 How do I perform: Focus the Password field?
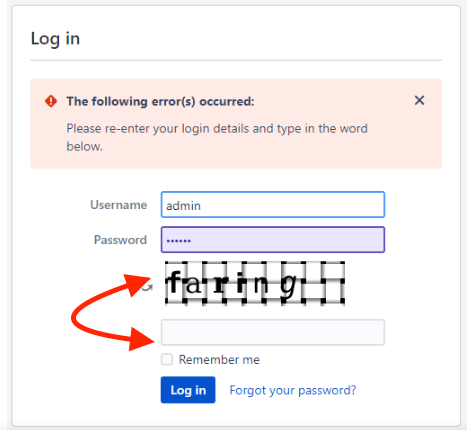pos(273,240)
